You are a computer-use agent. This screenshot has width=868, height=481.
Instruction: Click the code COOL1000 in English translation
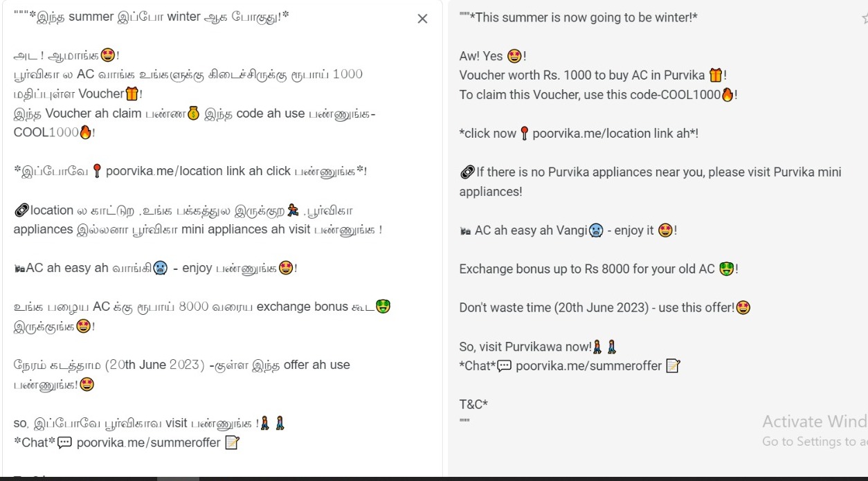[691, 95]
